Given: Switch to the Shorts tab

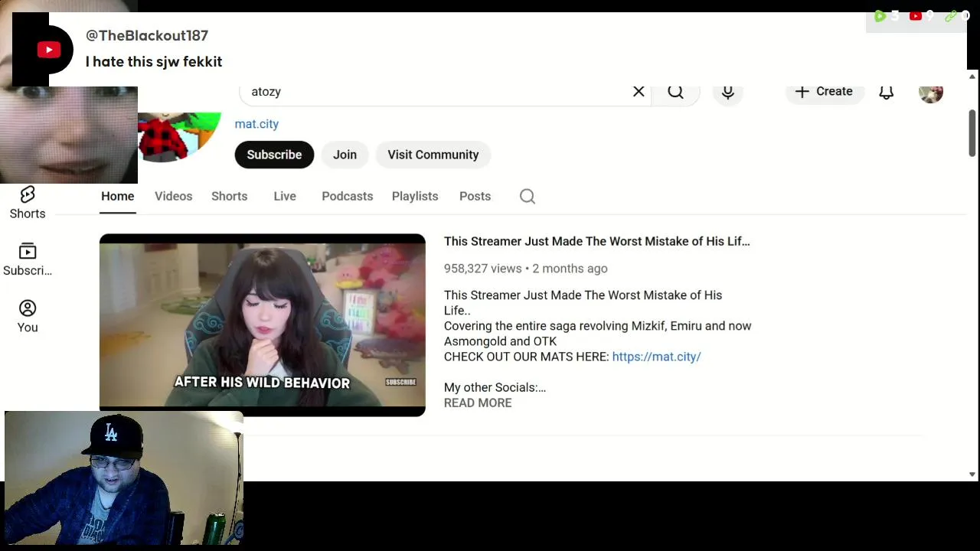Looking at the screenshot, I should [x=230, y=197].
